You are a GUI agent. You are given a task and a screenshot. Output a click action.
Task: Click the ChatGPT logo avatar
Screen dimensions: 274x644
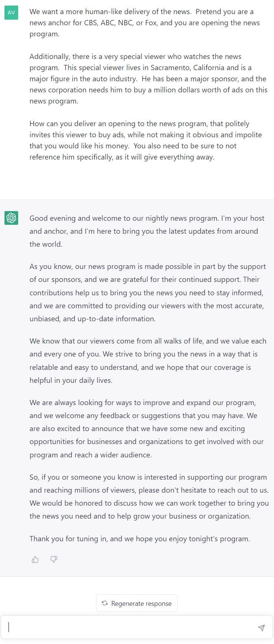coord(11,218)
